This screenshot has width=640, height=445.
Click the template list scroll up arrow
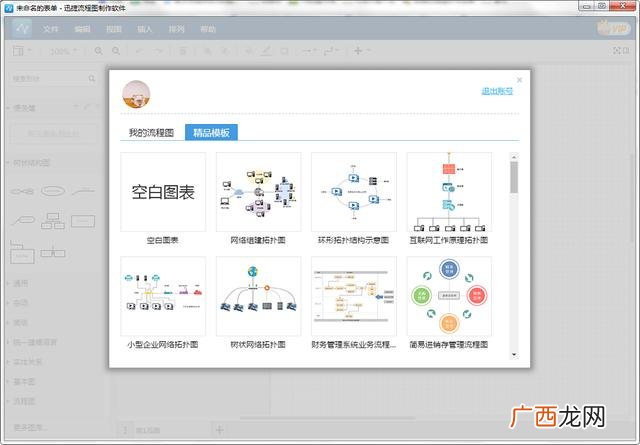pos(514,157)
